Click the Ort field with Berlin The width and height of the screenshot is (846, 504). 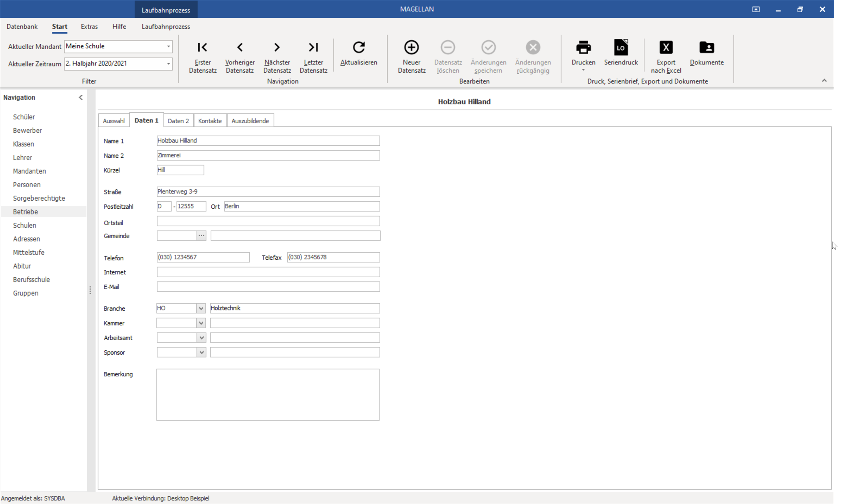[x=302, y=206]
